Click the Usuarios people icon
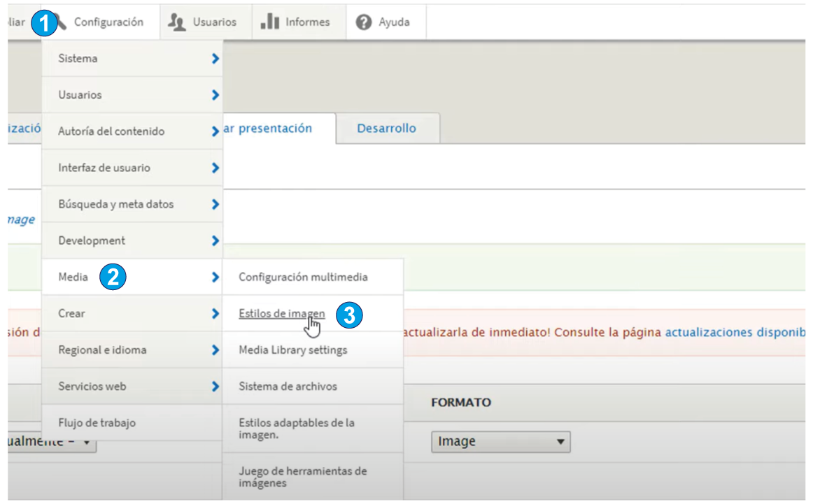 pos(177,22)
